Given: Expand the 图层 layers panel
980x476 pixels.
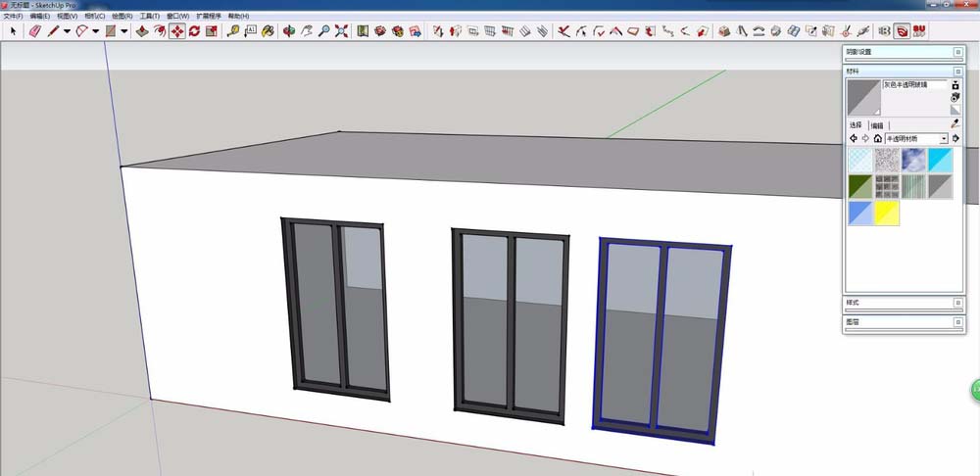Looking at the screenshot, I should coord(958,321).
